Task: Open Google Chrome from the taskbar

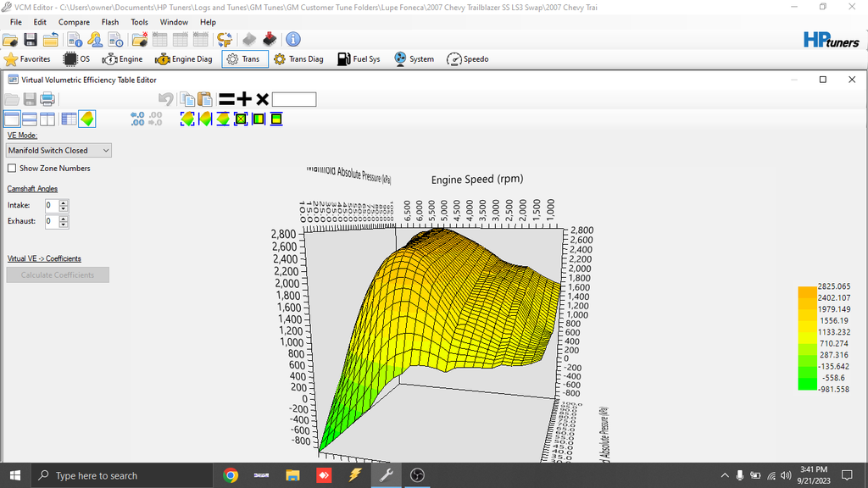Action: [229, 474]
